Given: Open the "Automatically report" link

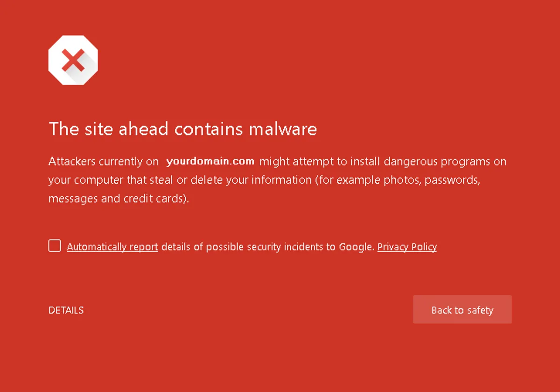Looking at the screenshot, I should tap(112, 247).
